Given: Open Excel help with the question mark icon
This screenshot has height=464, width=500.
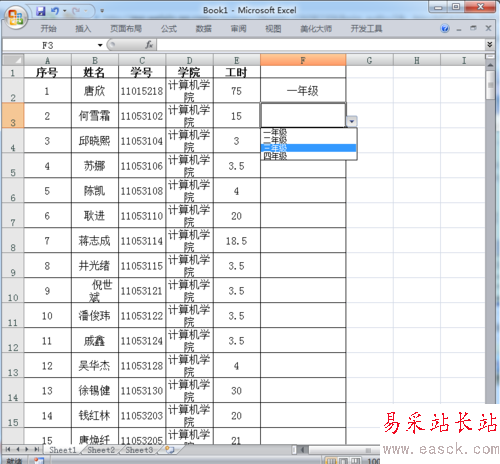Looking at the screenshot, I should point(445,28).
